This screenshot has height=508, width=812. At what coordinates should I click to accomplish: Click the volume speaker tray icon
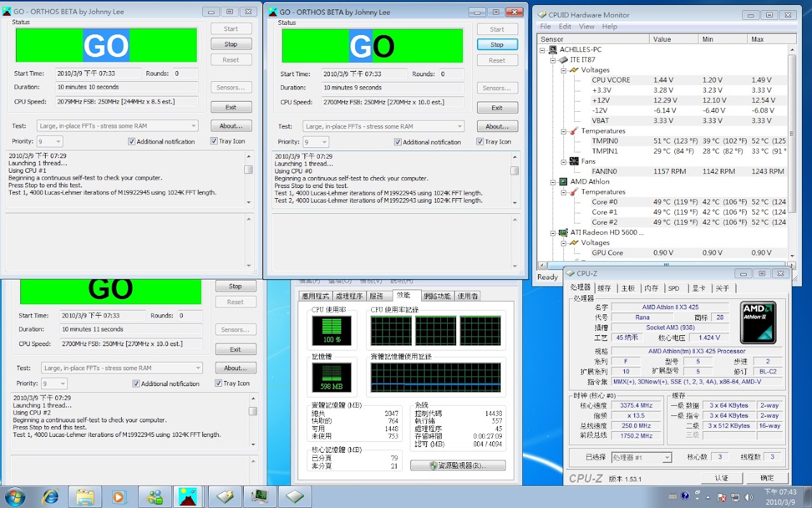click(749, 497)
